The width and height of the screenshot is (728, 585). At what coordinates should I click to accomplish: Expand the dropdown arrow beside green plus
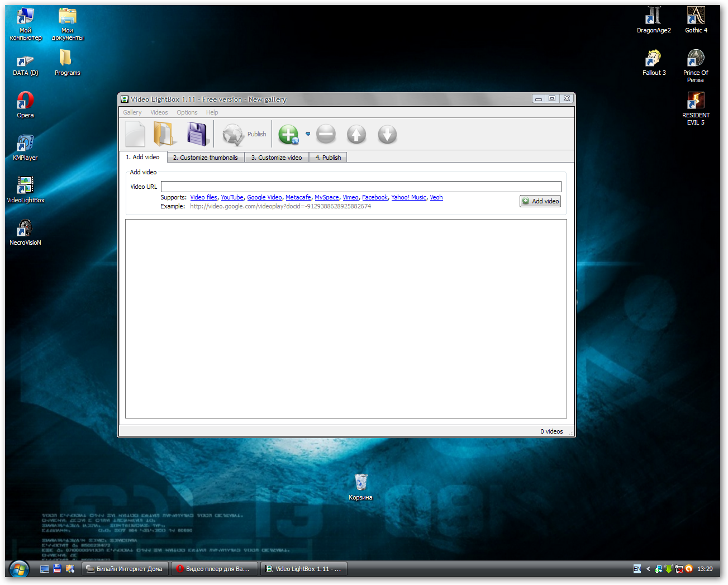(308, 134)
